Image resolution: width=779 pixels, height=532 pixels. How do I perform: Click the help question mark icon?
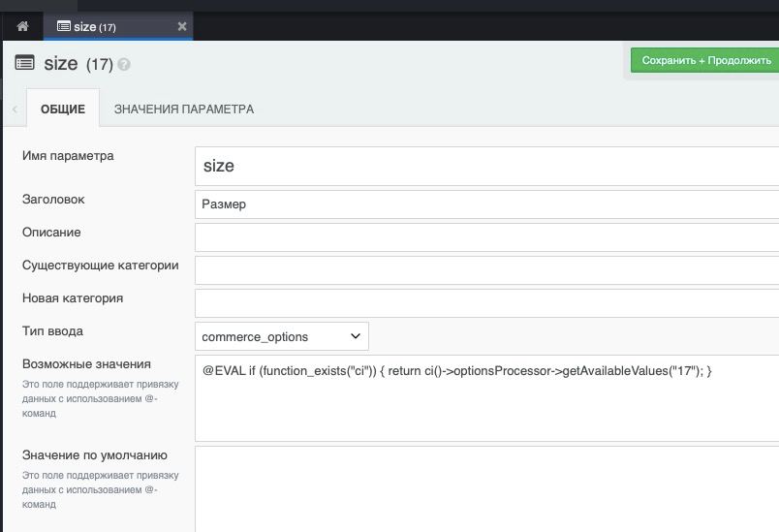click(124, 65)
